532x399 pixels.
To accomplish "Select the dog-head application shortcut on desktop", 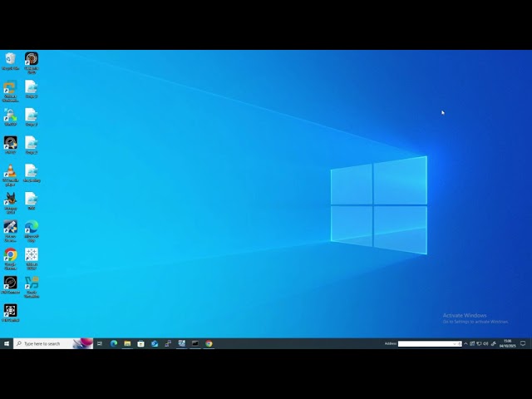I will click(x=10, y=203).
